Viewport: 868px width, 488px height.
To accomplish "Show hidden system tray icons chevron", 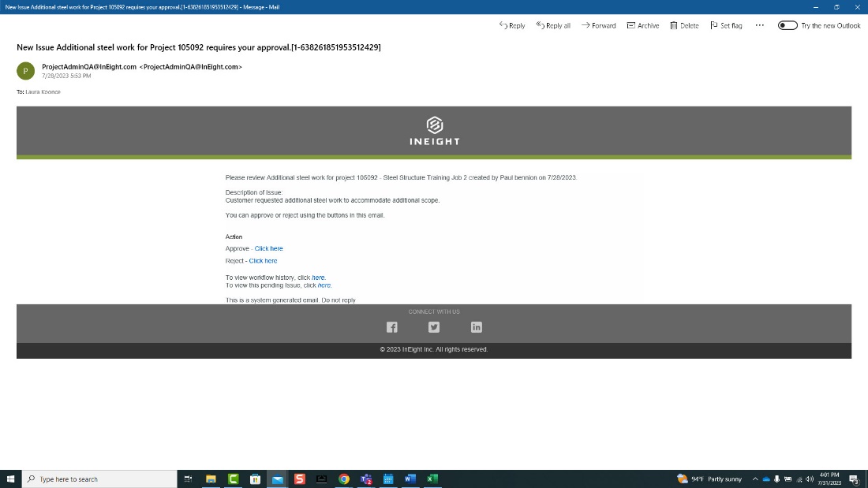I will (x=755, y=479).
